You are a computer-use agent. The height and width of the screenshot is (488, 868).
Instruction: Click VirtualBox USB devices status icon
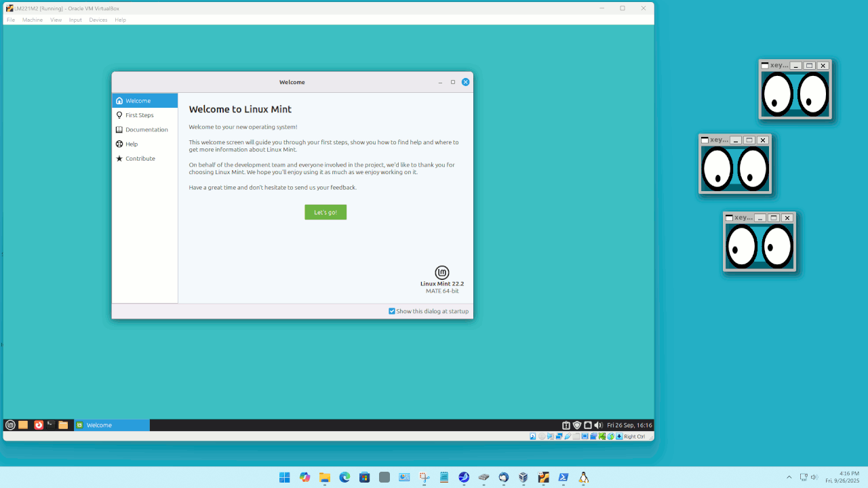tap(568, 436)
